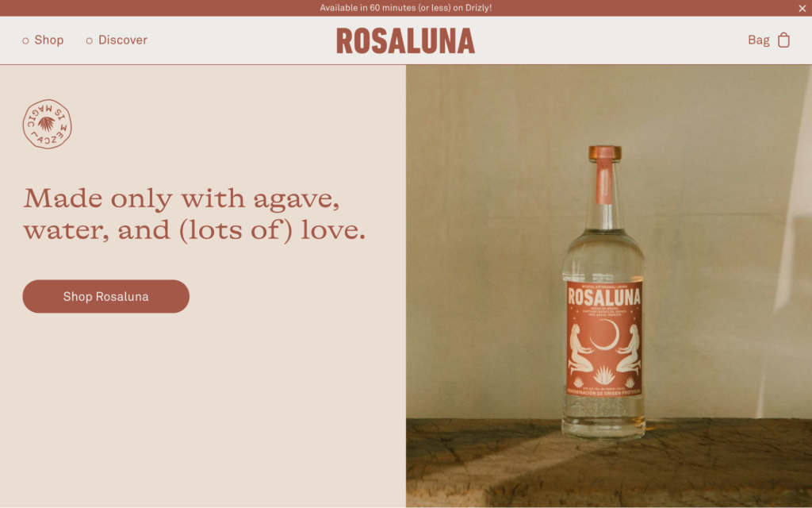
Task: Dismiss the Drizly announcement banner
Action: (x=802, y=8)
